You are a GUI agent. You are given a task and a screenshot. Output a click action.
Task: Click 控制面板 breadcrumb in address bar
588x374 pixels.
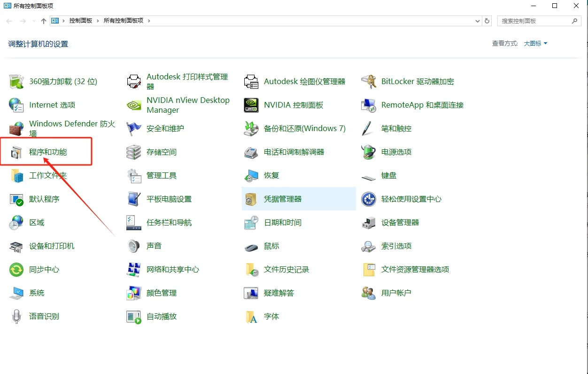[x=81, y=21]
